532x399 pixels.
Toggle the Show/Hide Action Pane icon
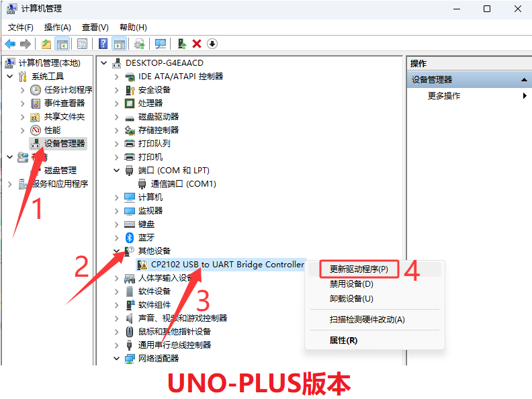120,44
